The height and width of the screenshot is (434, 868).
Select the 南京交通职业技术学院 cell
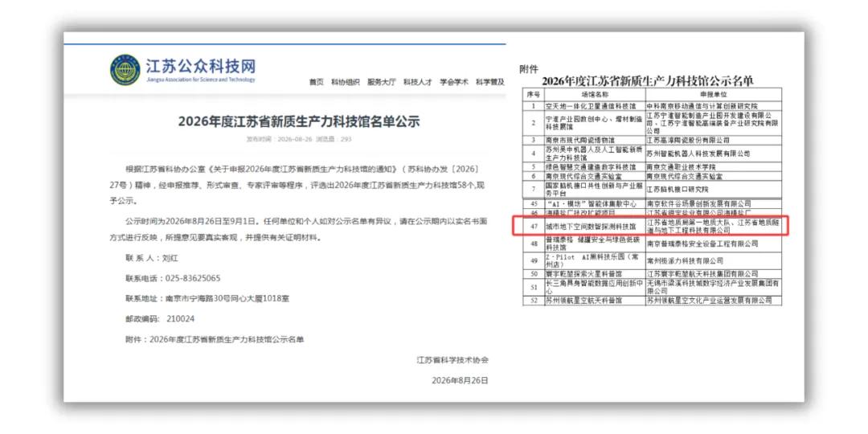(x=713, y=166)
